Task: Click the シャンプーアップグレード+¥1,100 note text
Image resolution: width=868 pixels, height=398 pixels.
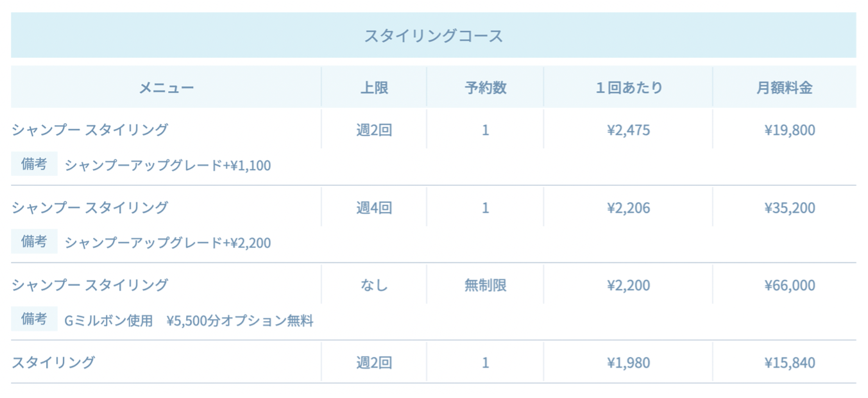Action: [167, 166]
